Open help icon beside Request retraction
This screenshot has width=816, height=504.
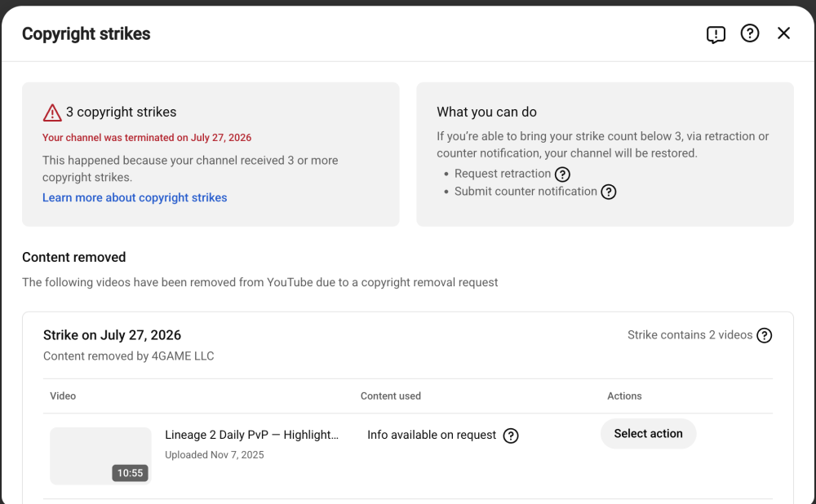click(x=562, y=175)
